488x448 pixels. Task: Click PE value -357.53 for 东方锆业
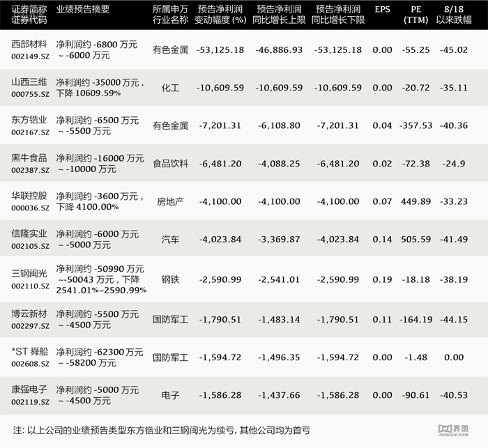coord(415,125)
